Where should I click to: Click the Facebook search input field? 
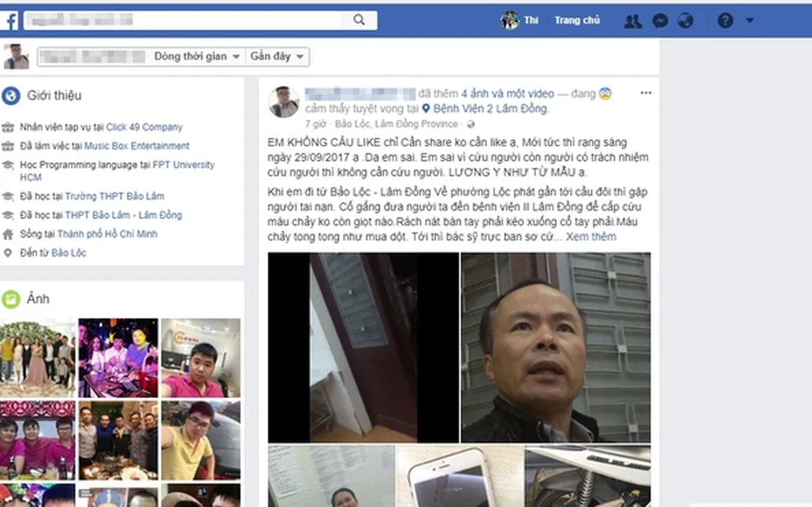point(183,20)
